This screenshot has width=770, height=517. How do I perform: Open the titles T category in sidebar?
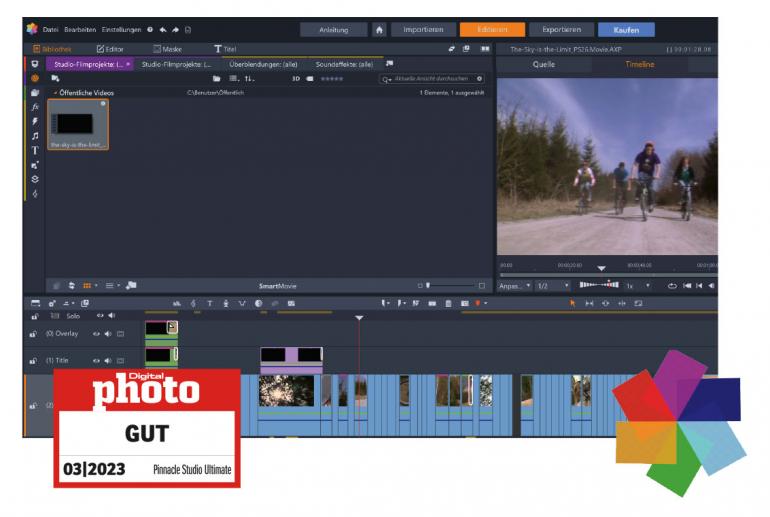(x=35, y=150)
